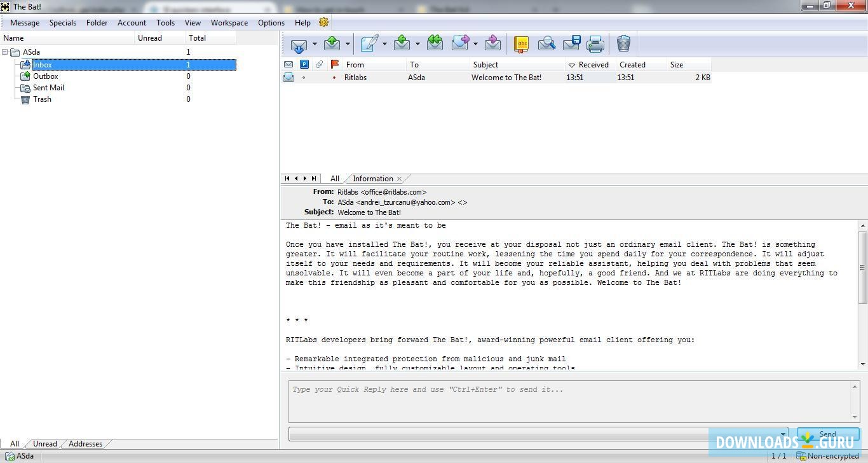Screen dimensions: 868x463
Task: Click the envelope status column header icon
Action: pos(288,64)
